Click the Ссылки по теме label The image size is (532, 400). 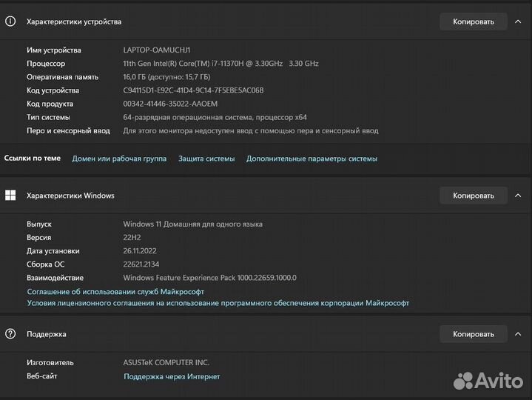(33, 159)
